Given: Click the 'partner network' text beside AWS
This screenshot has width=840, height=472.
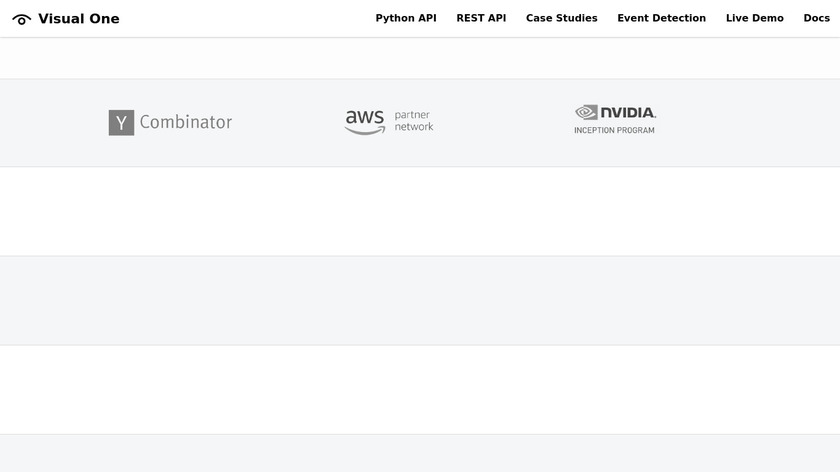Looking at the screenshot, I should coord(414,121).
